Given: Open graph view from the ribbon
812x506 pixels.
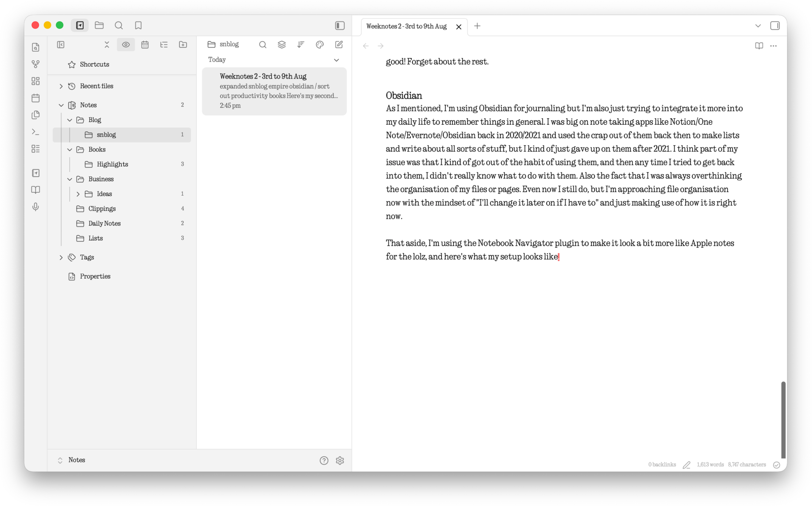Looking at the screenshot, I should 36,64.
